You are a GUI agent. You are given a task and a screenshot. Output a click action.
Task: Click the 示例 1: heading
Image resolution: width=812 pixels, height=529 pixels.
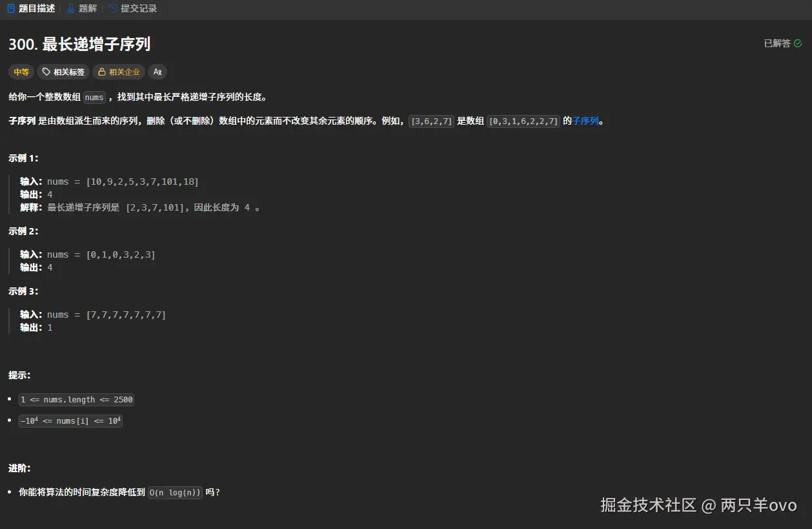[23, 158]
